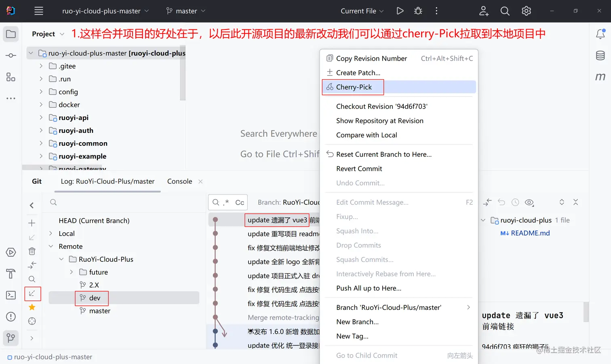Open IDE settings gear

pyautogui.click(x=526, y=11)
